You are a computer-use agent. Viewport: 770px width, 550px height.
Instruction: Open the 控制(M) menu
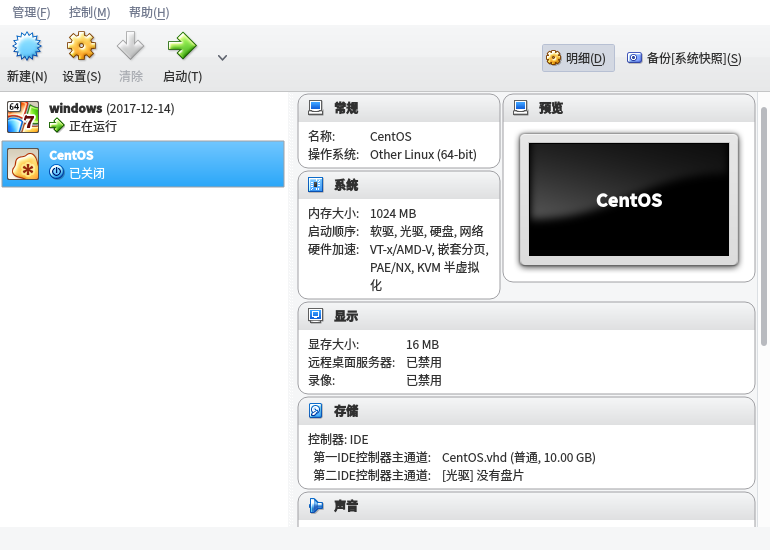89,12
